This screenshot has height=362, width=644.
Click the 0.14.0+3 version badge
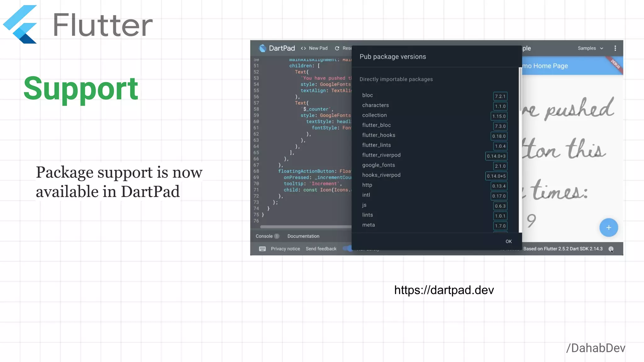[496, 156]
